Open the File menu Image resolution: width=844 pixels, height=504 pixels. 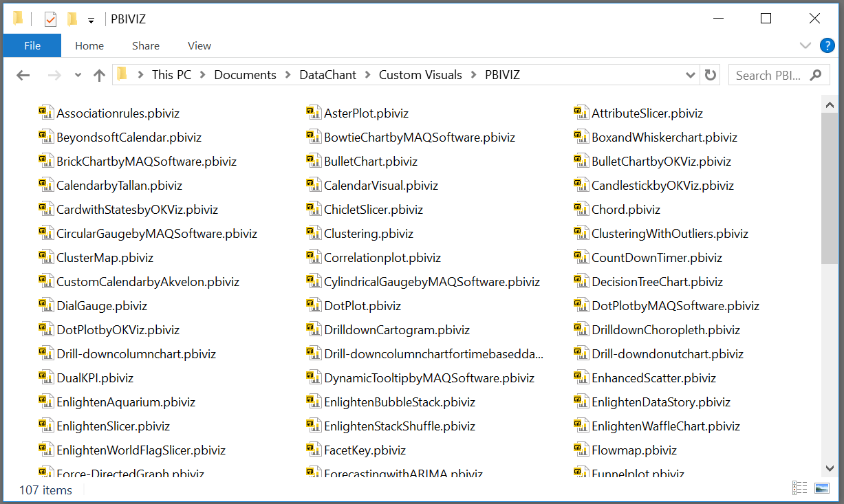(x=32, y=45)
